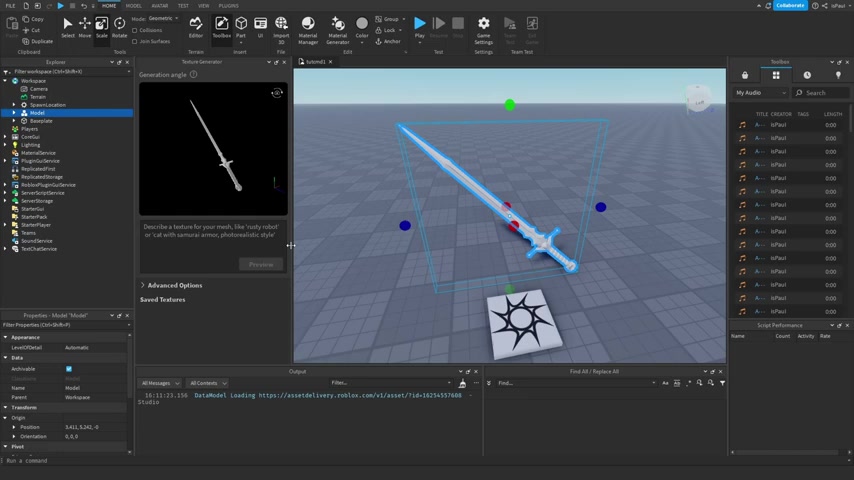Switch to the PLUGINS ribbon tab
Screen dimensions: 854x480
pos(228,5)
